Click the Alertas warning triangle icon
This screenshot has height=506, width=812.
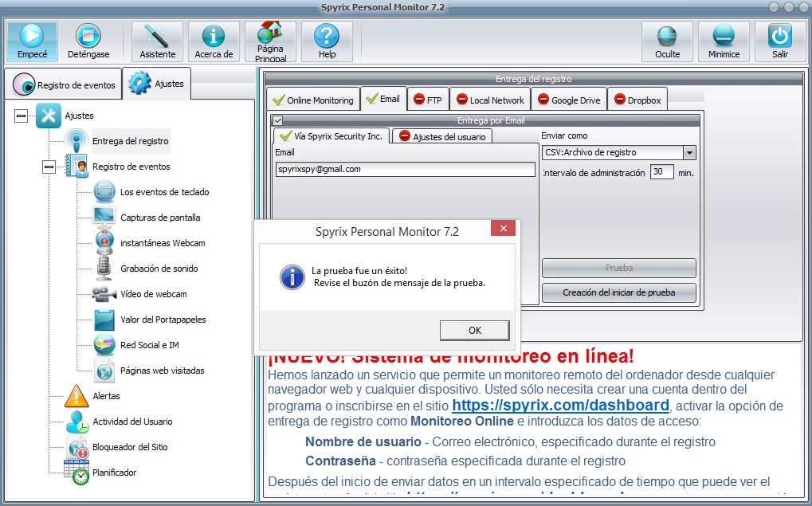point(76,396)
